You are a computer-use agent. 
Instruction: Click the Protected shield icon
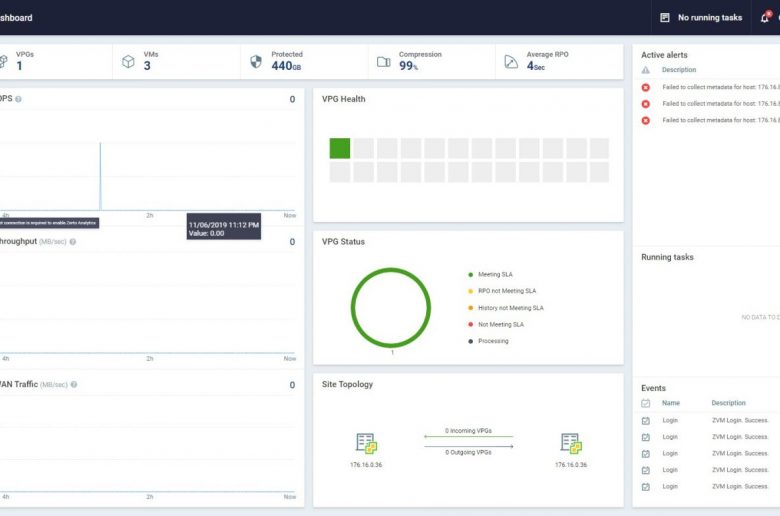tap(256, 61)
